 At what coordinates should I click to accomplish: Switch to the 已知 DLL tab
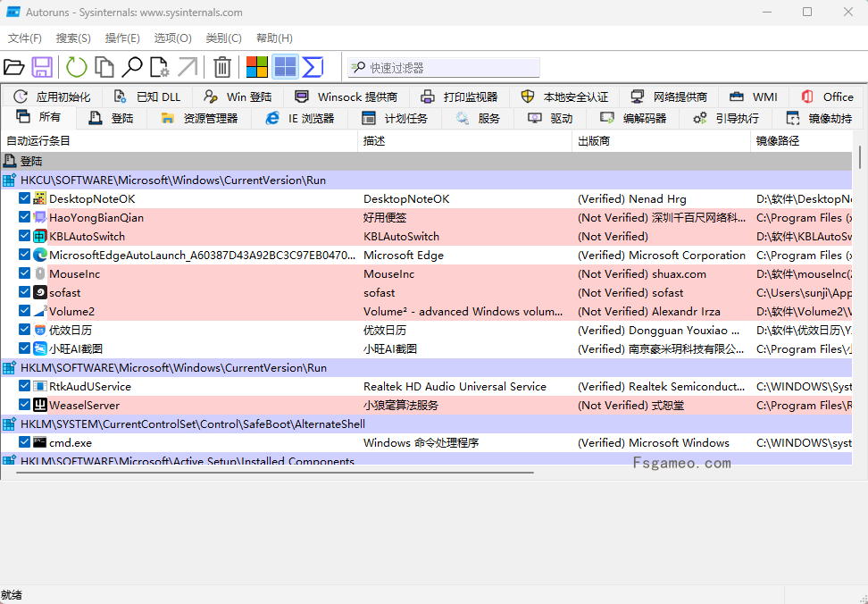click(x=147, y=96)
